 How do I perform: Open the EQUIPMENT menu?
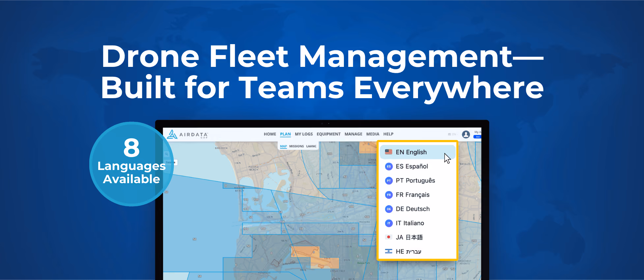pyautogui.click(x=328, y=134)
